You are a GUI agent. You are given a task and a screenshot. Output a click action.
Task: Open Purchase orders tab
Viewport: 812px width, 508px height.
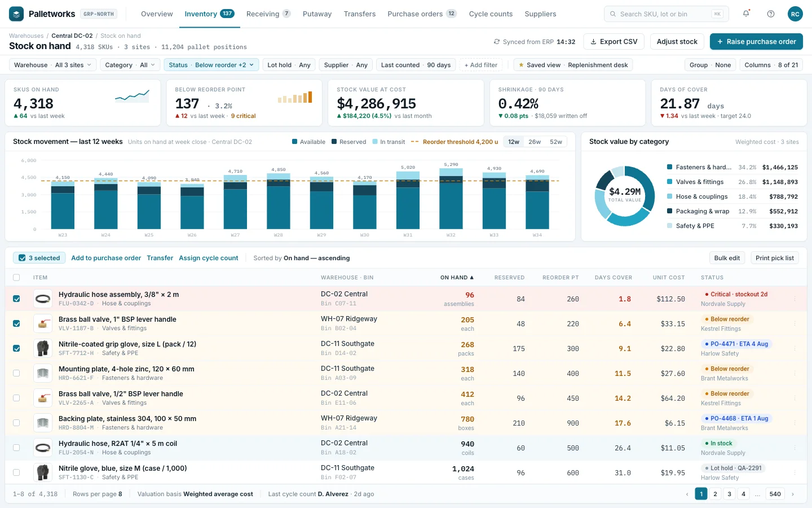(422, 14)
